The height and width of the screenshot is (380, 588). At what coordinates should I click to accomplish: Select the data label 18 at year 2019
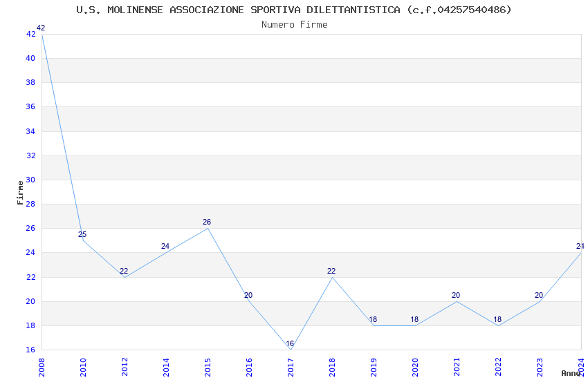373,319
